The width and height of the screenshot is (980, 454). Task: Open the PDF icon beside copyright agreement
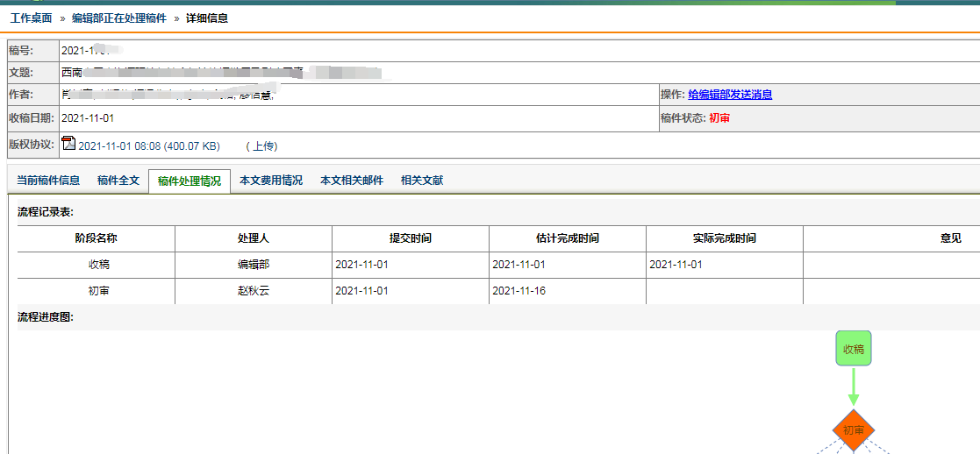[x=68, y=144]
